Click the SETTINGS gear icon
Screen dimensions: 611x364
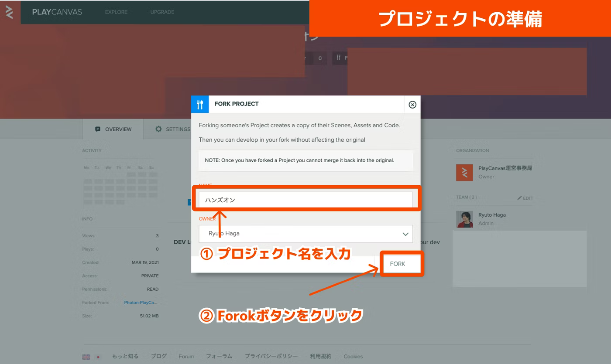(158, 129)
